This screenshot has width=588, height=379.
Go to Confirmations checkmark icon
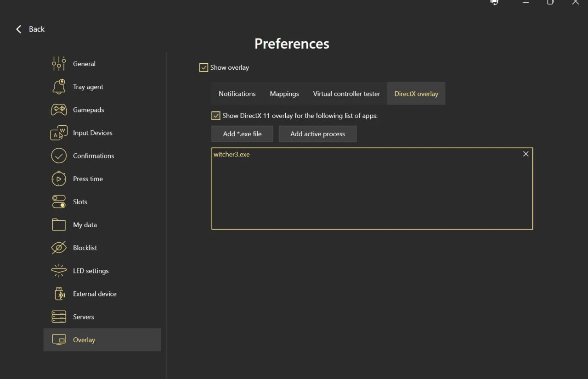tap(59, 156)
